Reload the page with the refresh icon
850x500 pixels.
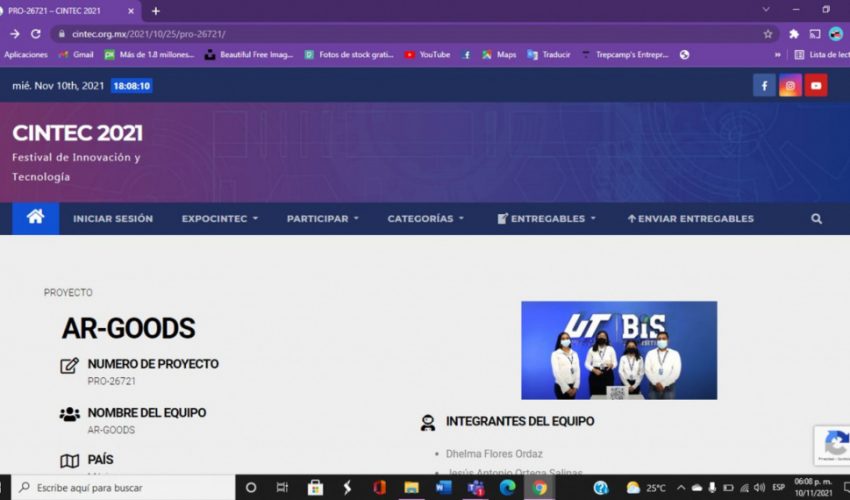[36, 34]
